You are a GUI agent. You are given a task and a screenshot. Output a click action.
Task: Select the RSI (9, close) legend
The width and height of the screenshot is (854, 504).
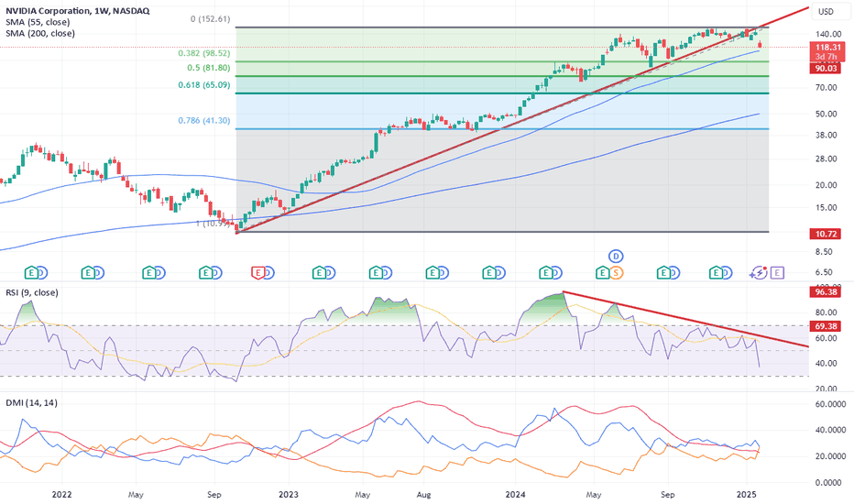(31, 292)
